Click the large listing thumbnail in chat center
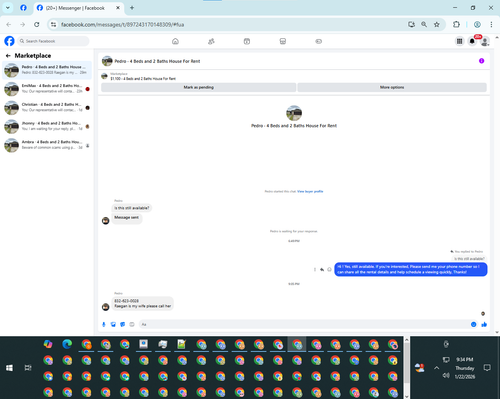This screenshot has width=500, height=399. [x=294, y=113]
